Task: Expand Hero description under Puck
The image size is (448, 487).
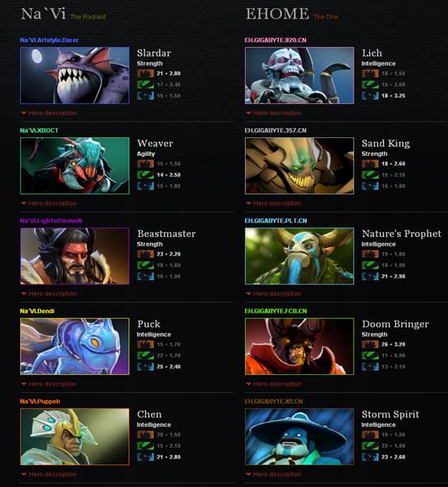Action: click(49, 384)
